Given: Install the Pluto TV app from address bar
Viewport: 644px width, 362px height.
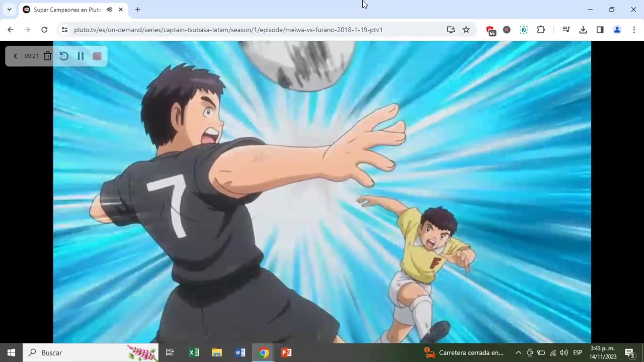Looking at the screenshot, I should point(451,30).
